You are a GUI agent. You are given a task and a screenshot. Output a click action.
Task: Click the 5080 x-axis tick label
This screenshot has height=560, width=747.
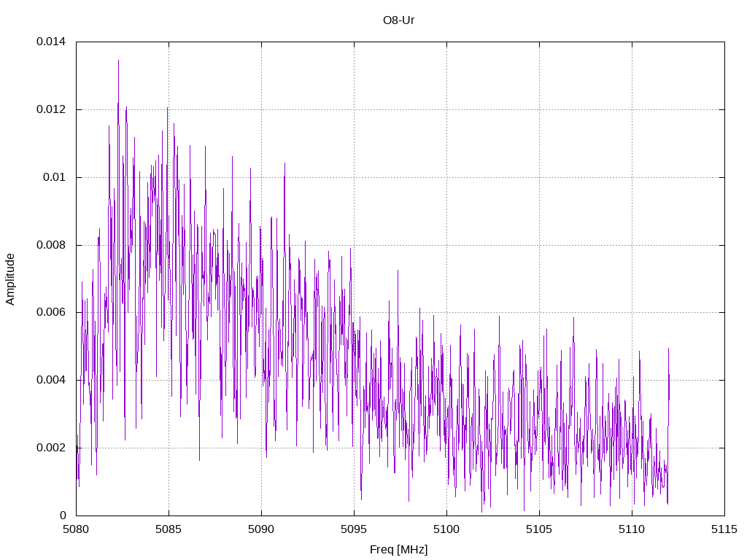point(76,529)
